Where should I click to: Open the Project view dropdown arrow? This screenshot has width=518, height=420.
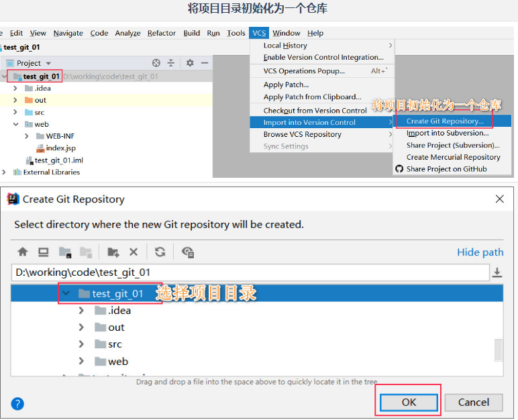pyautogui.click(x=48, y=63)
